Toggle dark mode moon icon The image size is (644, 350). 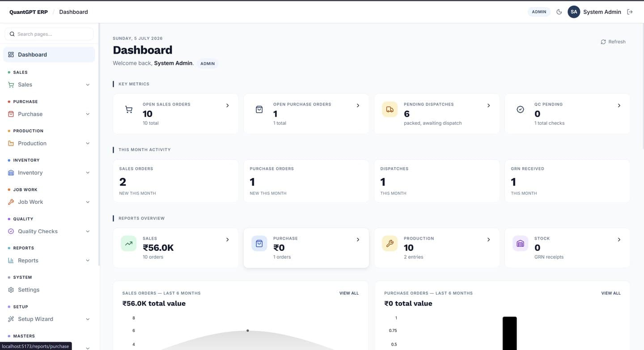[559, 12]
